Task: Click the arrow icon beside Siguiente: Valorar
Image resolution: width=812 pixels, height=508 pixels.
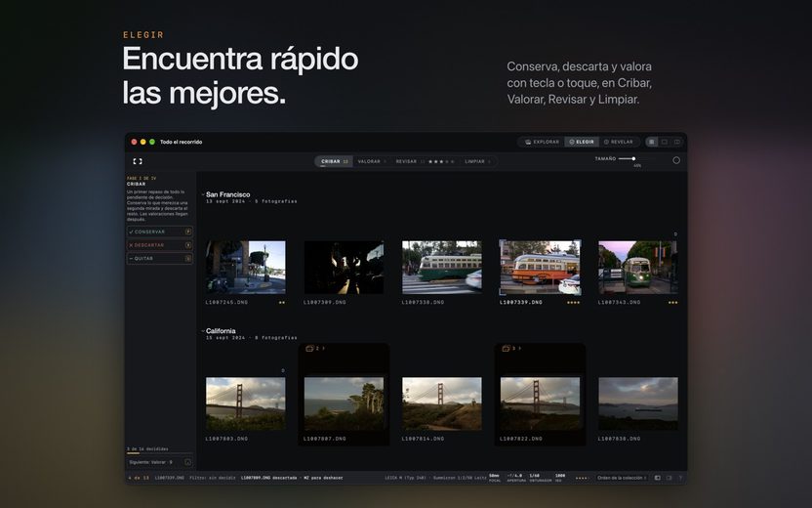Action: (x=187, y=462)
